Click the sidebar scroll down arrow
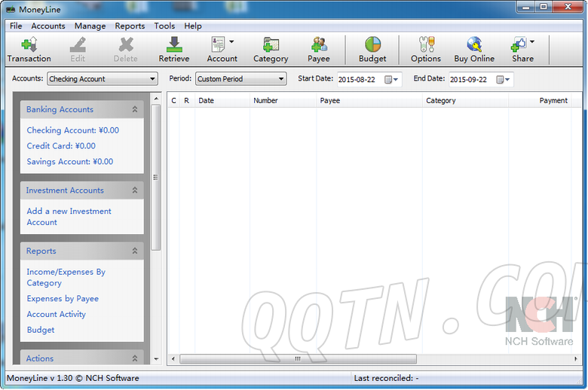This screenshot has width=588, height=390. tap(156, 359)
